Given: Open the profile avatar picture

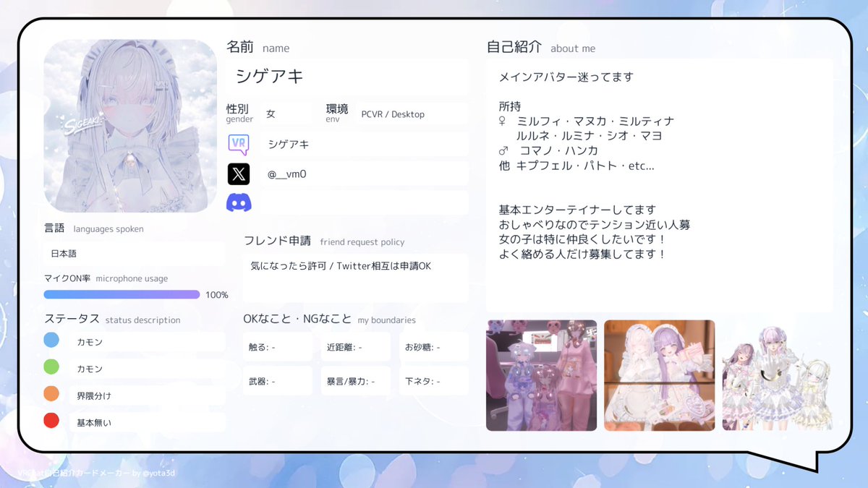Looking at the screenshot, I should pos(130,127).
